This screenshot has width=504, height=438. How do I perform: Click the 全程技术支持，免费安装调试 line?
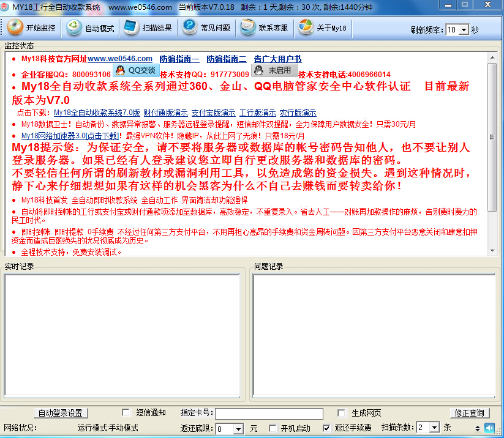click(71, 252)
